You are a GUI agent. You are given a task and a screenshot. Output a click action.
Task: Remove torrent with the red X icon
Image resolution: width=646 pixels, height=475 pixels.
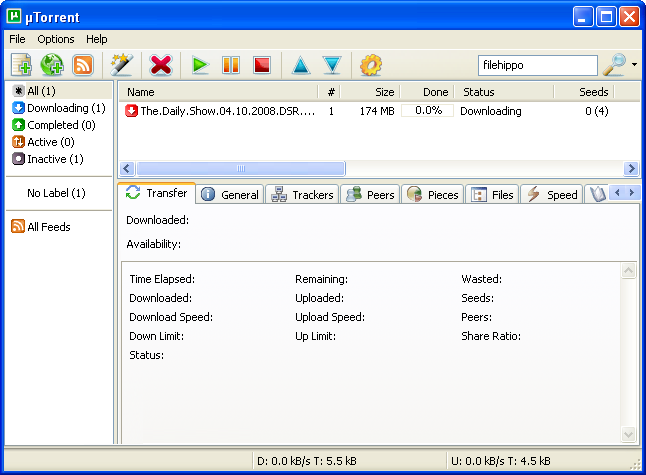pyautogui.click(x=160, y=65)
